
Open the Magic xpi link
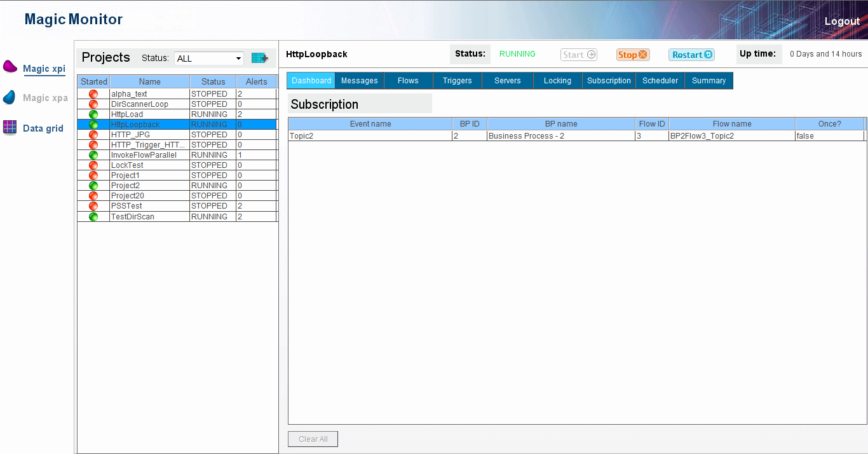(x=44, y=69)
